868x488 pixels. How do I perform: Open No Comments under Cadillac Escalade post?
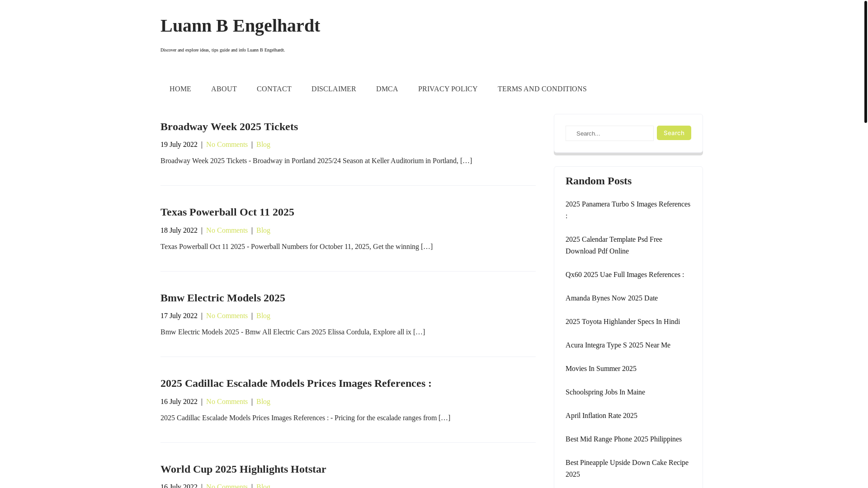coord(227,402)
